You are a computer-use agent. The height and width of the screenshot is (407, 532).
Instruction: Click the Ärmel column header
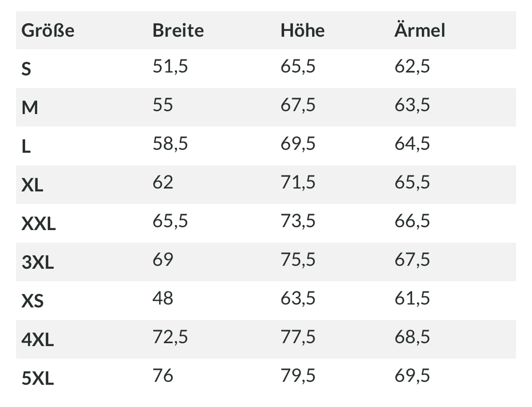pos(420,30)
